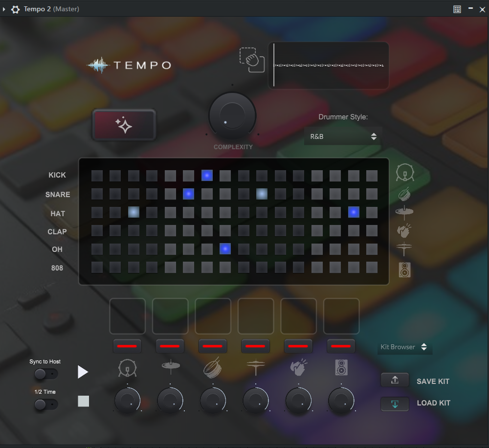Image resolution: width=489 pixels, height=448 pixels.
Task: Click the clapping hands icon right of the CLAP row
Action: pyautogui.click(x=404, y=230)
